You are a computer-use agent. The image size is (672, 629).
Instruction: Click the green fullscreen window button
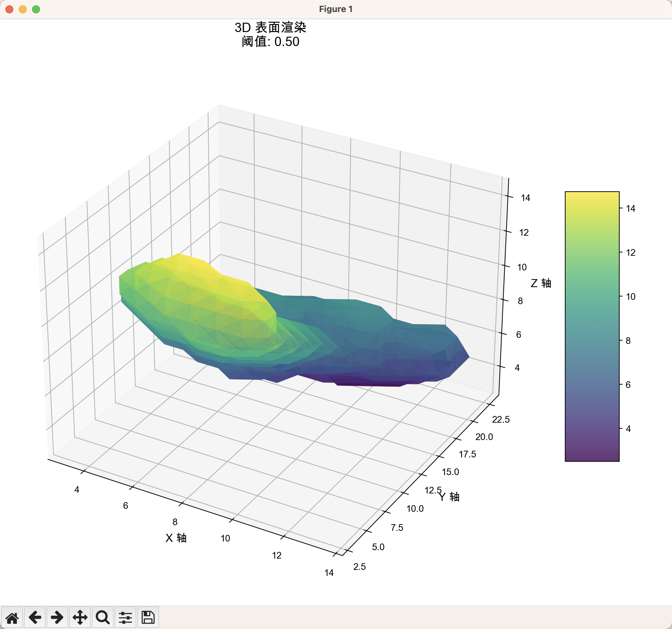pos(36,9)
